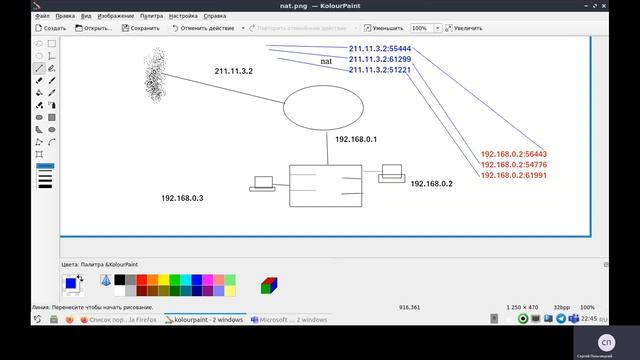Pick the cyan color swatch
640x360 pixels.
pos(186,280)
